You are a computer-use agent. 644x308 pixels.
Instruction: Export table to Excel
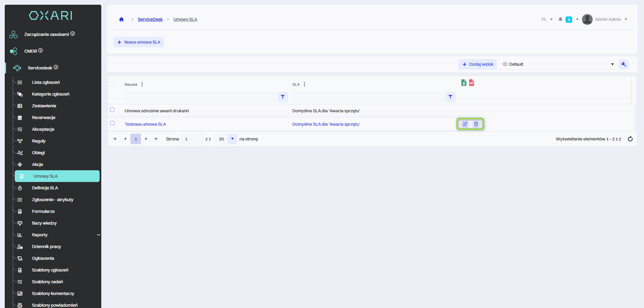coord(464,83)
